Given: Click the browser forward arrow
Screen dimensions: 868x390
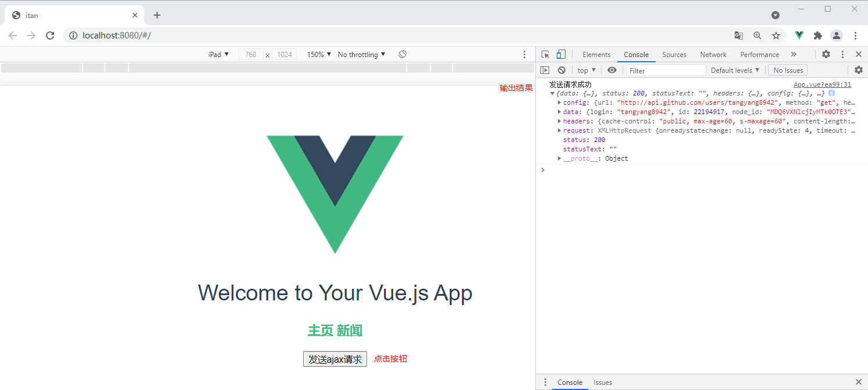Looking at the screenshot, I should 31,36.
